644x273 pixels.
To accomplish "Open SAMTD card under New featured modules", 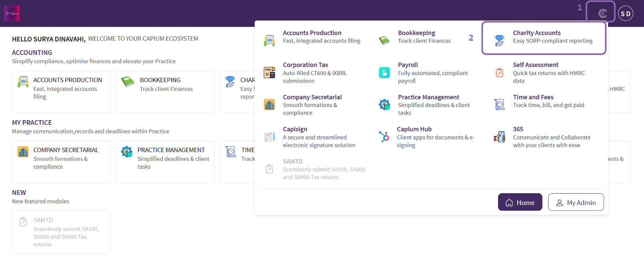I will pyautogui.click(x=61, y=232).
